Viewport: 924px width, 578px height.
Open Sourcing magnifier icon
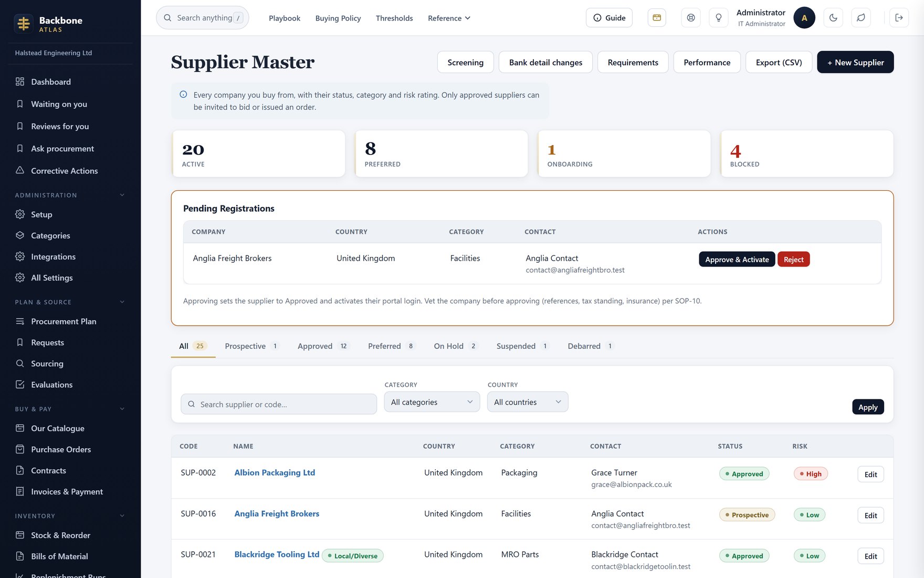pos(20,363)
